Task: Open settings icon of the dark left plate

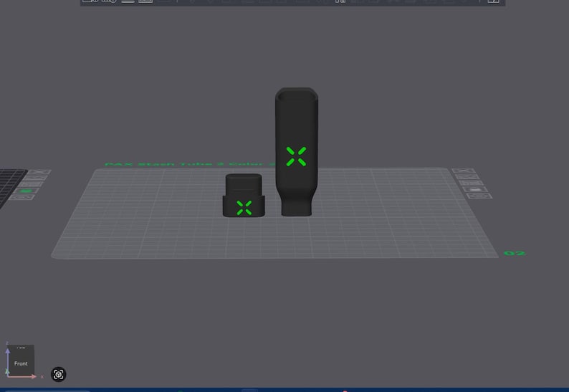Action: [21, 197]
